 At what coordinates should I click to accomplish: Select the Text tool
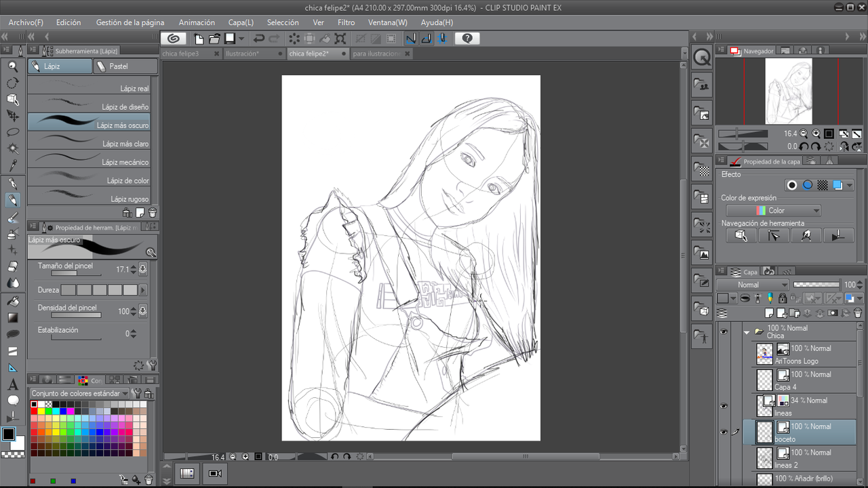[x=13, y=384]
